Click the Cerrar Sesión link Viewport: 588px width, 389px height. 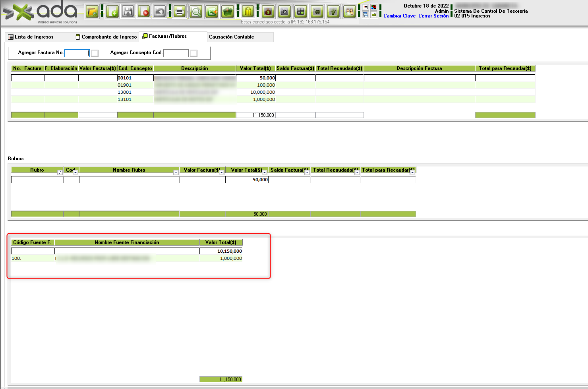coord(433,16)
